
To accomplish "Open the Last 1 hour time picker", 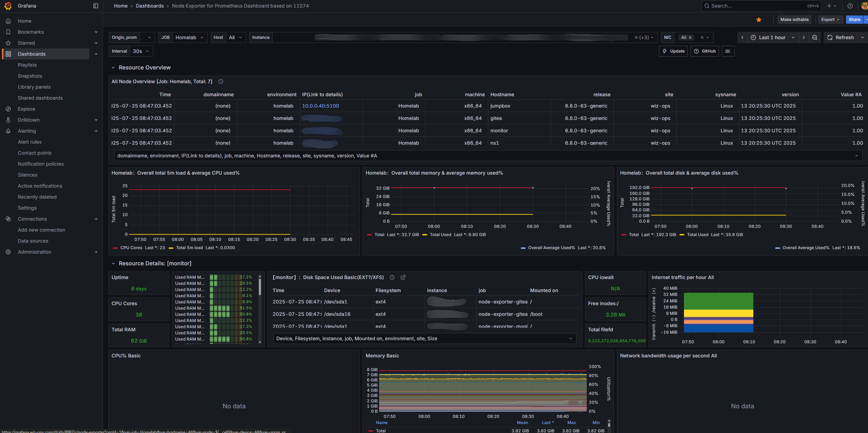I will point(773,37).
